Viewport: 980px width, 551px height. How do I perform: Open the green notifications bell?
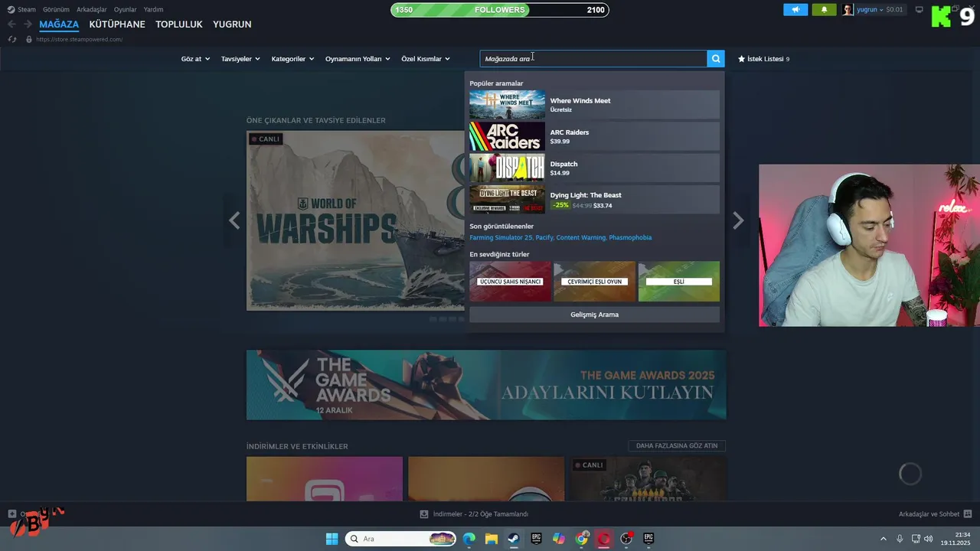(824, 10)
